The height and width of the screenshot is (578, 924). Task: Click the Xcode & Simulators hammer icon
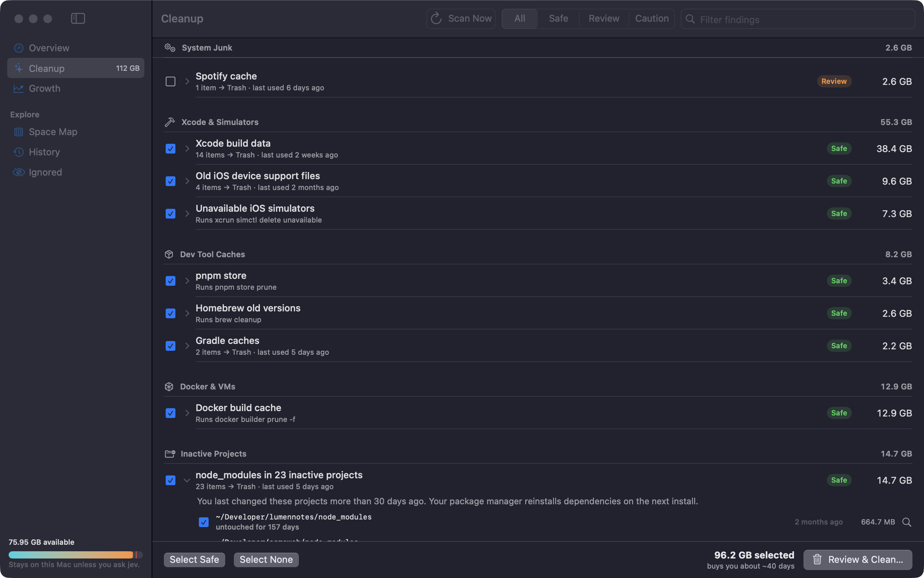tap(170, 122)
